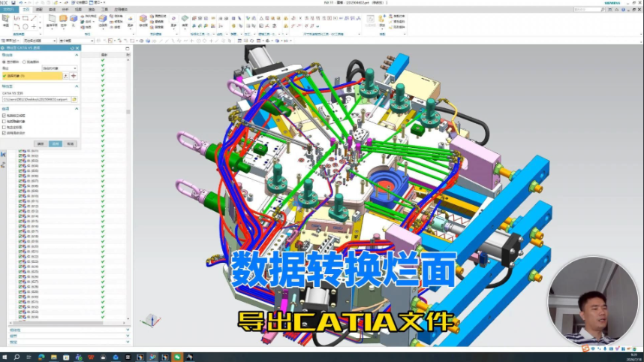
Task: Select the Circle sketch tool
Action: [x=26, y=27]
